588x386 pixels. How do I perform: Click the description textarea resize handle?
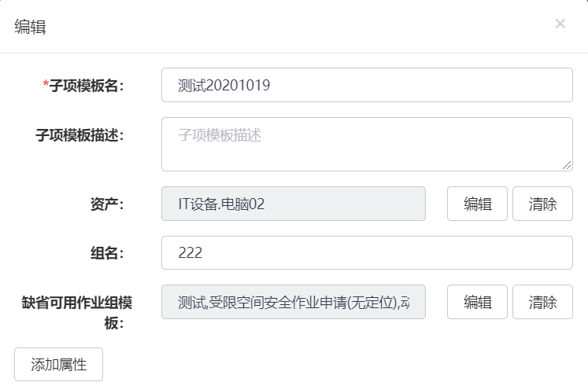point(567,165)
